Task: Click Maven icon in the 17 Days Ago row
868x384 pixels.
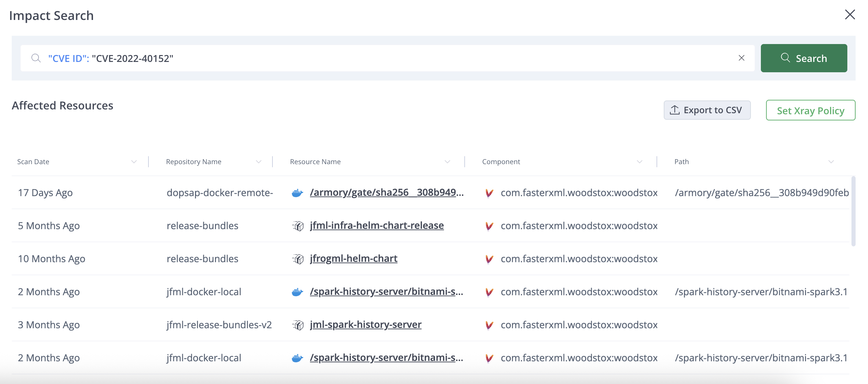Action: pos(489,193)
